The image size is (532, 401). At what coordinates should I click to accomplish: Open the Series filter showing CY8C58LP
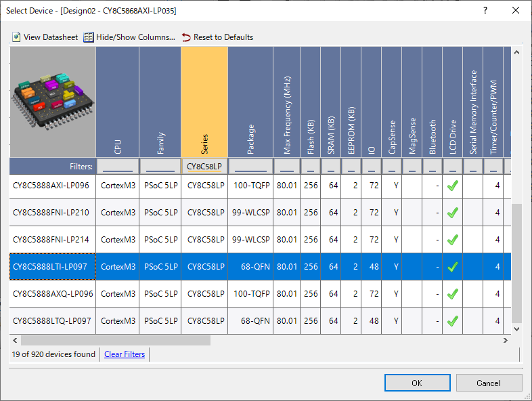204,167
